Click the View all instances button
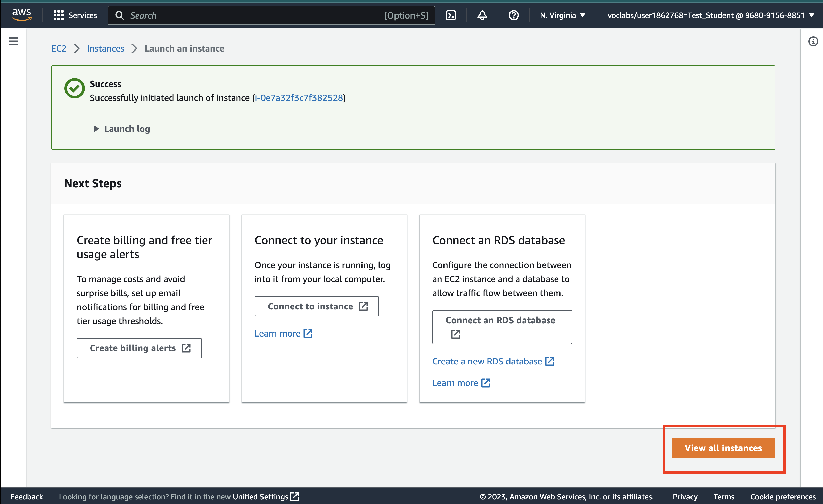 tap(723, 448)
